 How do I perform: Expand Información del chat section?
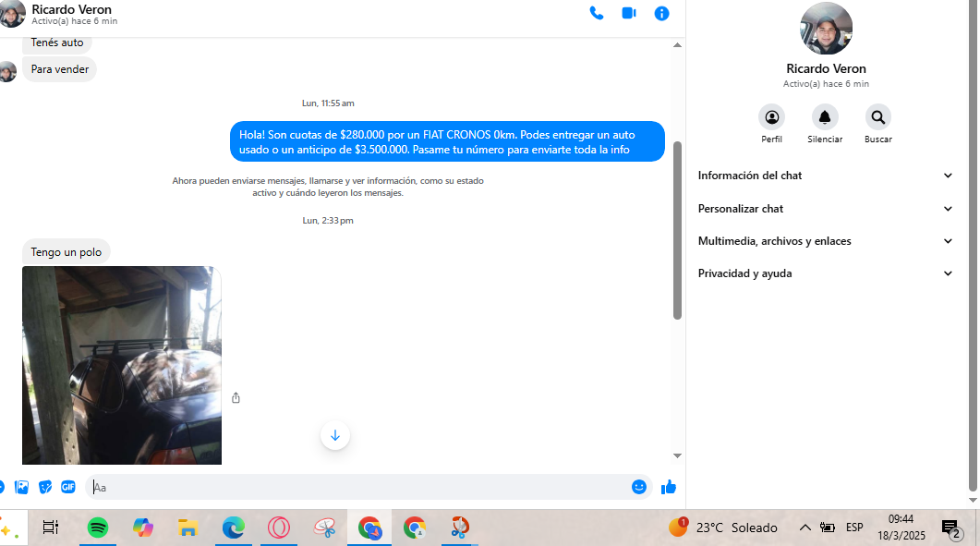click(x=825, y=176)
